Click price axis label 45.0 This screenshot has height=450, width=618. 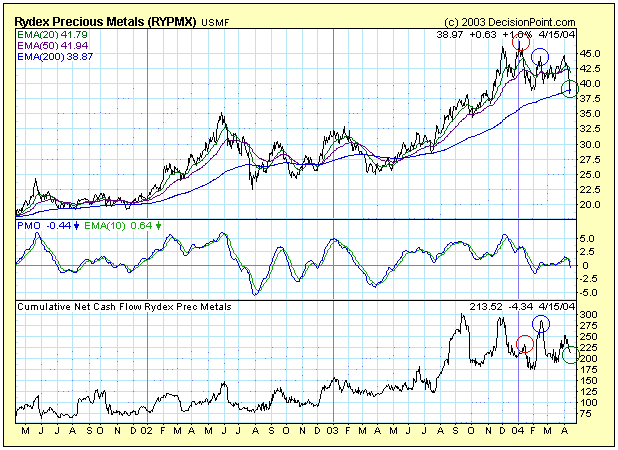[590, 53]
